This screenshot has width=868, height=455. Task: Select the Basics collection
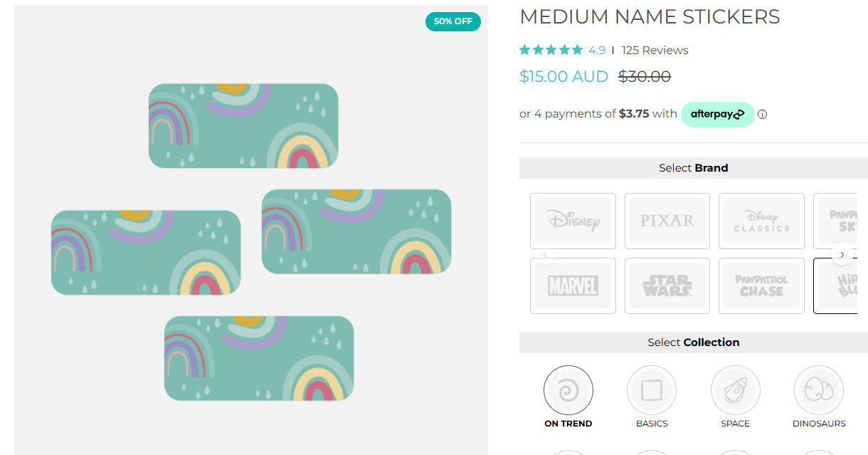(651, 390)
